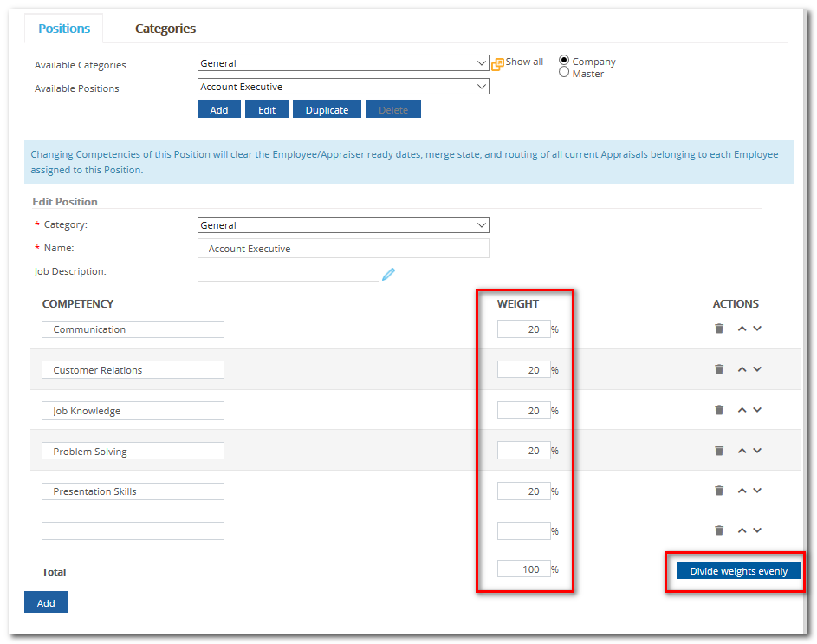Screen dimensions: 817x644
Task: Open the Positions tab
Action: point(64,29)
